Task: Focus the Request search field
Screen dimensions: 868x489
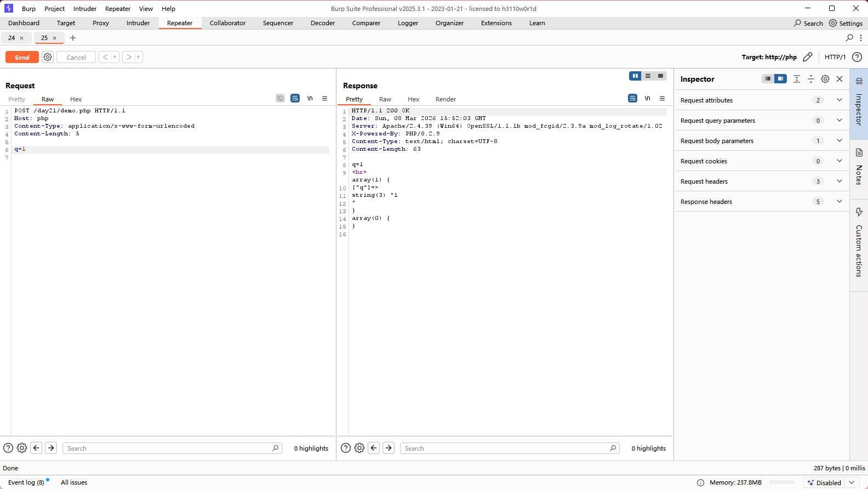Action: point(172,448)
